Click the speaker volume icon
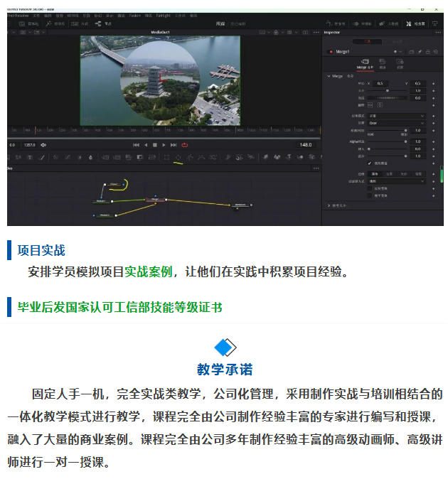 (43, 145)
